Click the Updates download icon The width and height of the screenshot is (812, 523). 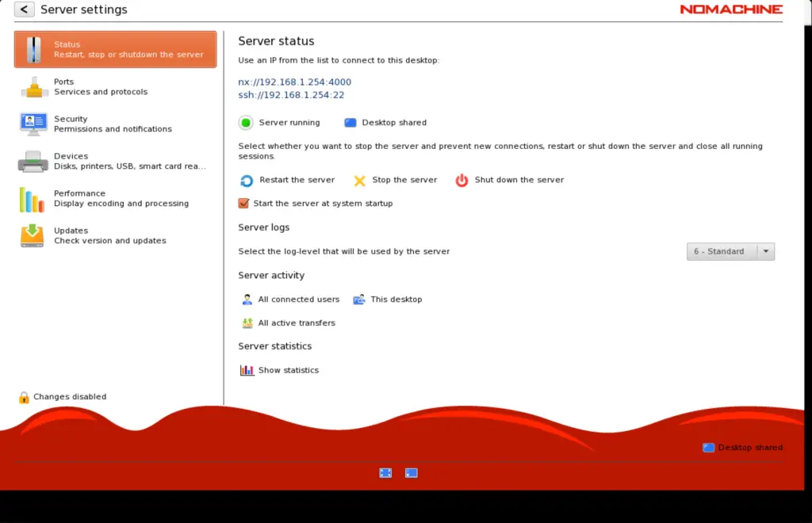[33, 236]
